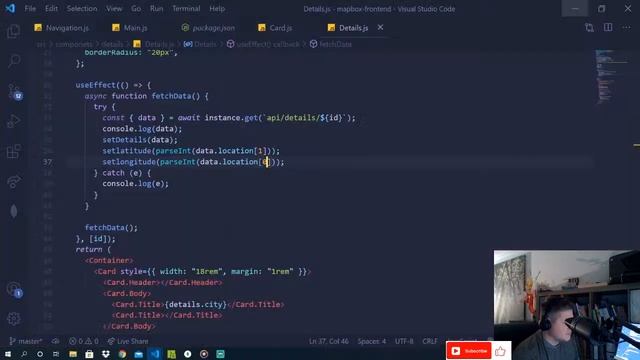Open the Help menu
This screenshot has width=640, height=360.
217,9
